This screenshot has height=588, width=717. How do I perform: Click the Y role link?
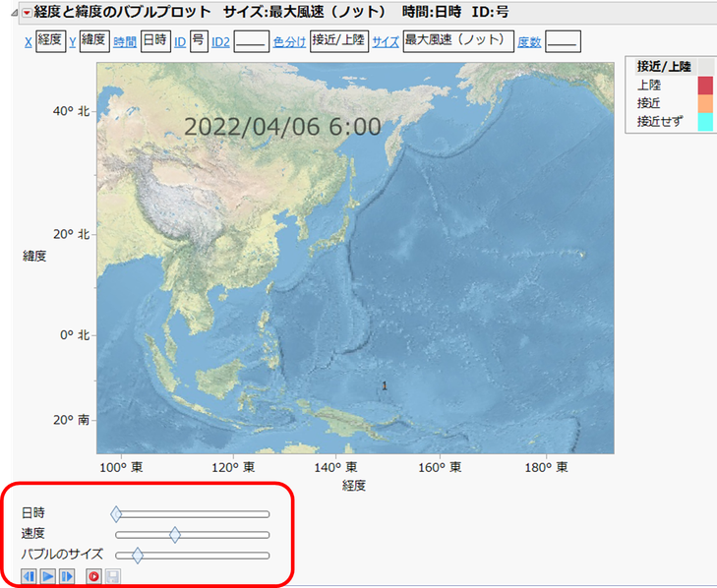tap(72, 42)
